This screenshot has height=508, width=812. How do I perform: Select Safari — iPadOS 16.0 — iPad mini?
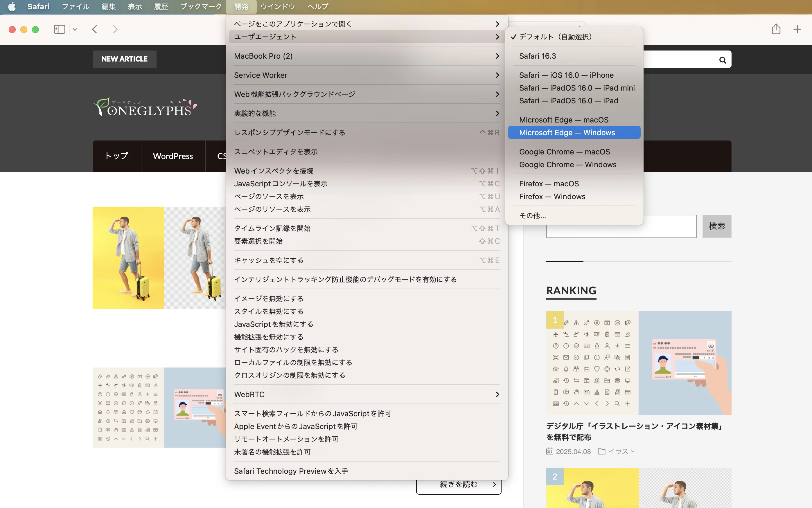coord(574,88)
